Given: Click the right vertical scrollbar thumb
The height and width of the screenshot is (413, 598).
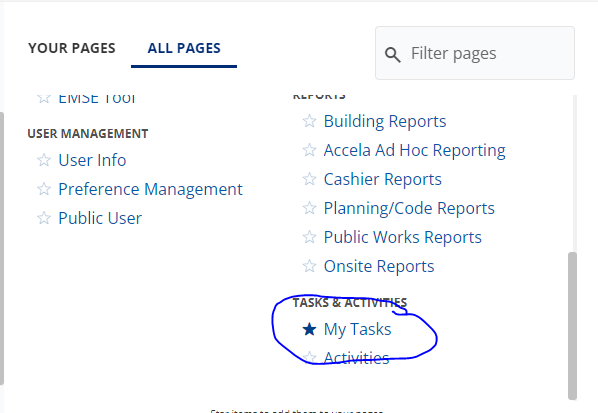Looking at the screenshot, I should click(572, 325).
